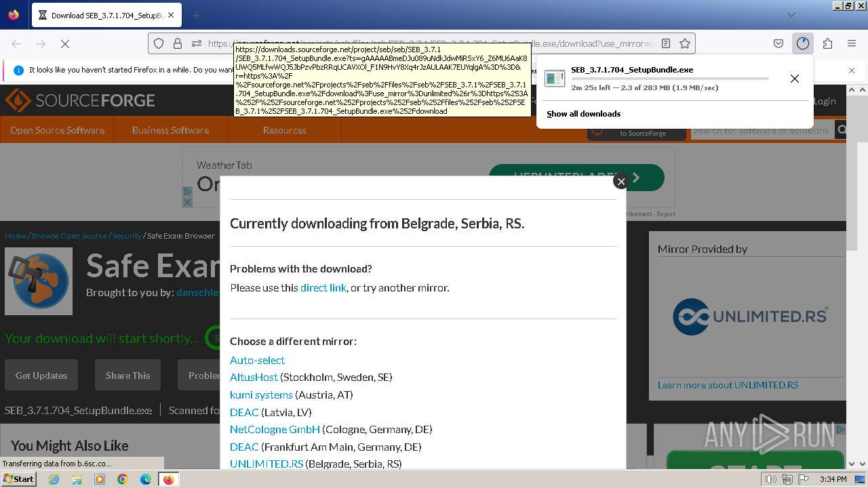Click the site security padlock icon
The height and width of the screenshot is (488, 868).
[x=178, y=43]
